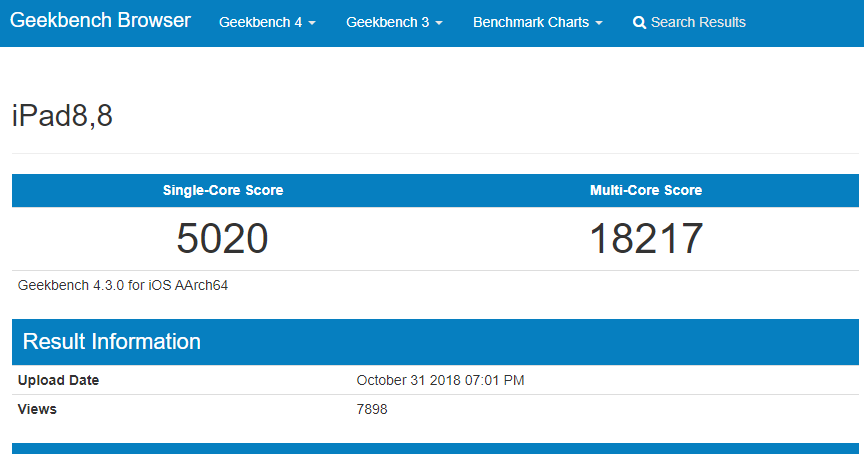Viewport: 864px width, 454px height.
Task: Open the Benchmark Charts menu
Action: point(538,23)
